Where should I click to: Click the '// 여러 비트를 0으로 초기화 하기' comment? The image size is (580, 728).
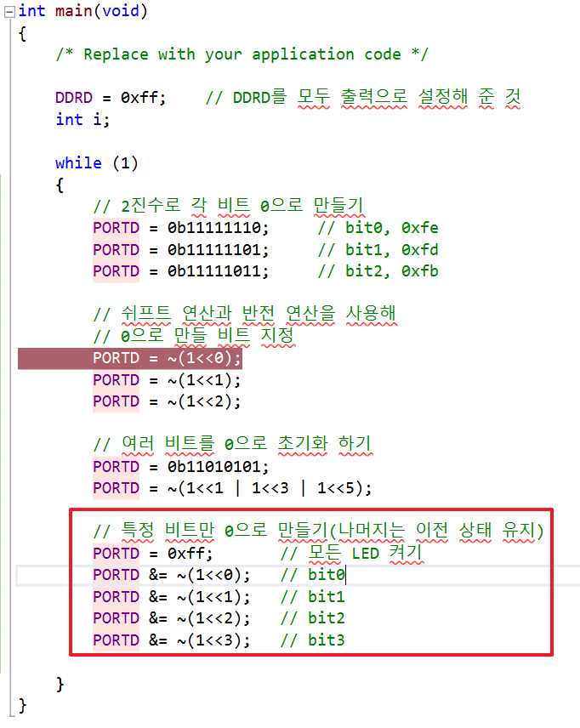pyautogui.click(x=233, y=444)
